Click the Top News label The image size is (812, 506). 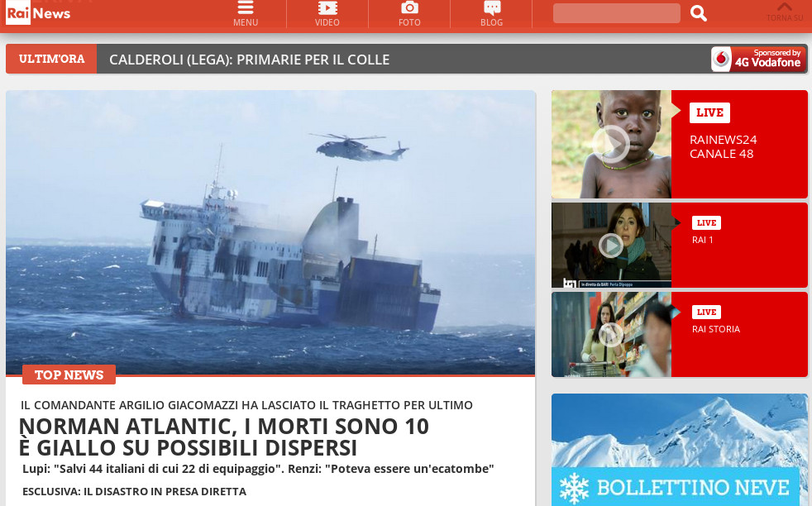pos(69,375)
